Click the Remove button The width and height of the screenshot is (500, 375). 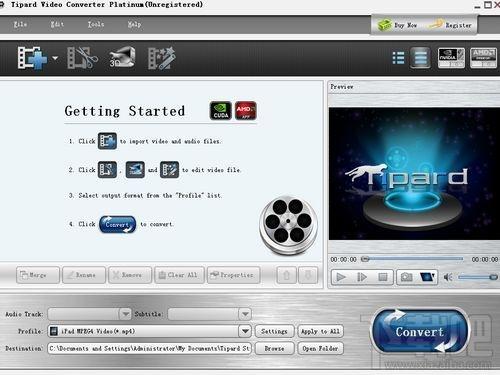[x=130, y=275]
